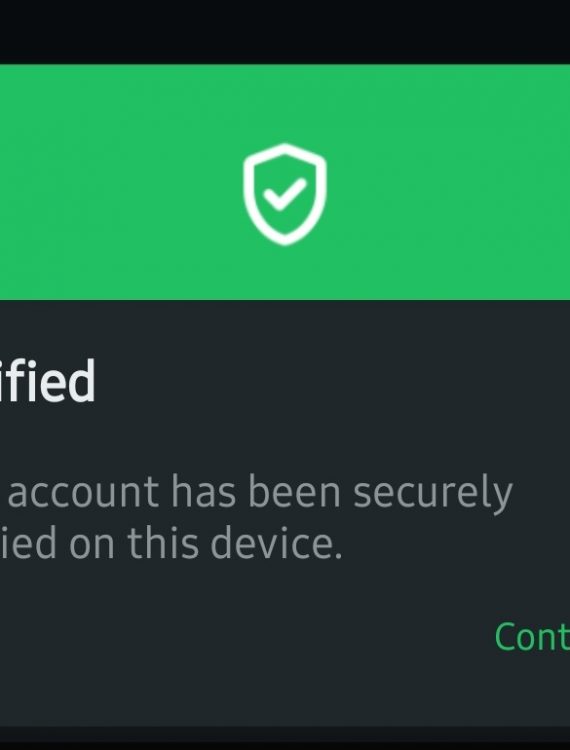Viewport: 570px width, 750px height.
Task: Click the word "this" in the second line
Action: coord(163,544)
